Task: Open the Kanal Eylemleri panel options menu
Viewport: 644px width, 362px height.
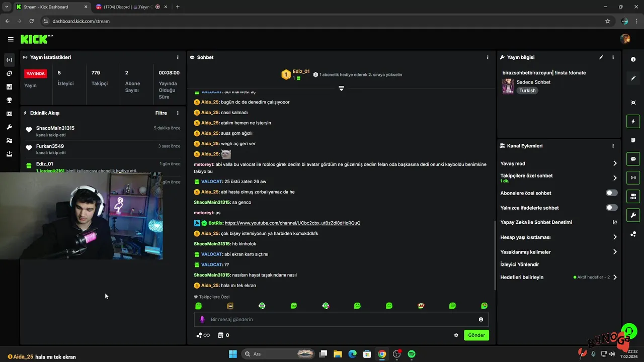Action: [613, 146]
